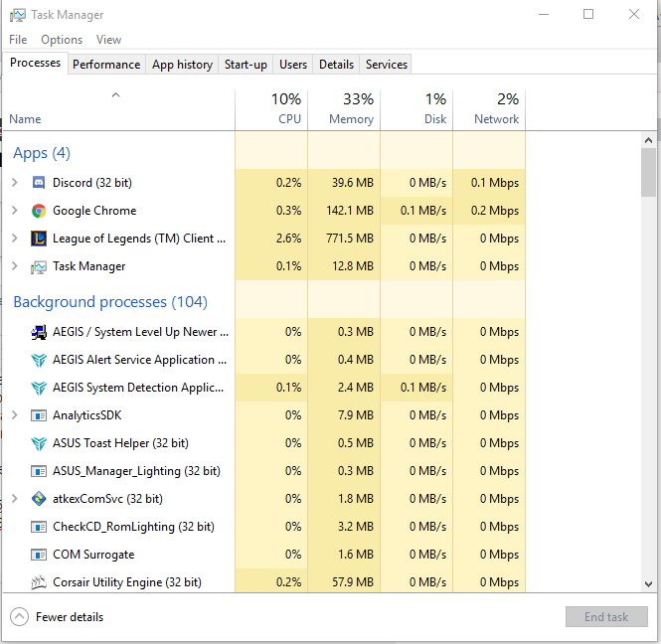Click the 39.6 MB memory value

[x=353, y=183]
